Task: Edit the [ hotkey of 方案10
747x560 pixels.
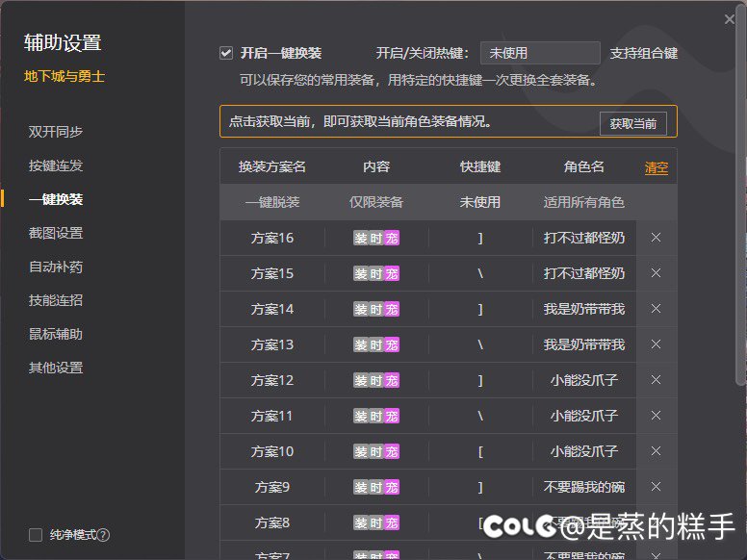Action: click(x=480, y=451)
